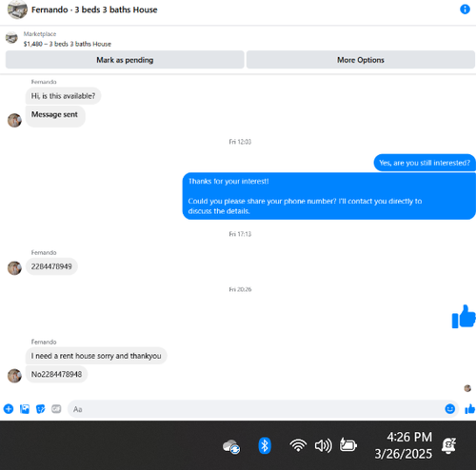
Task: Select the 'Hi, is this available?' message
Action: (x=63, y=96)
